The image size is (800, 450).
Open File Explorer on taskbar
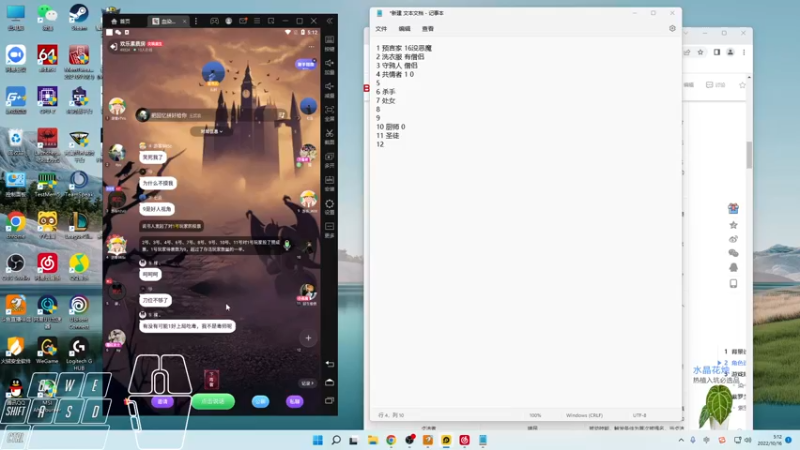tap(372, 440)
